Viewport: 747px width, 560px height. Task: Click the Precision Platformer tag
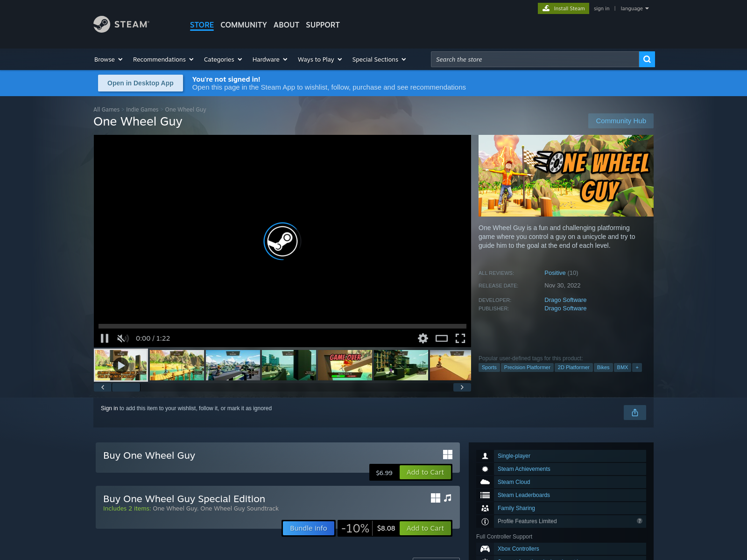coord(527,367)
